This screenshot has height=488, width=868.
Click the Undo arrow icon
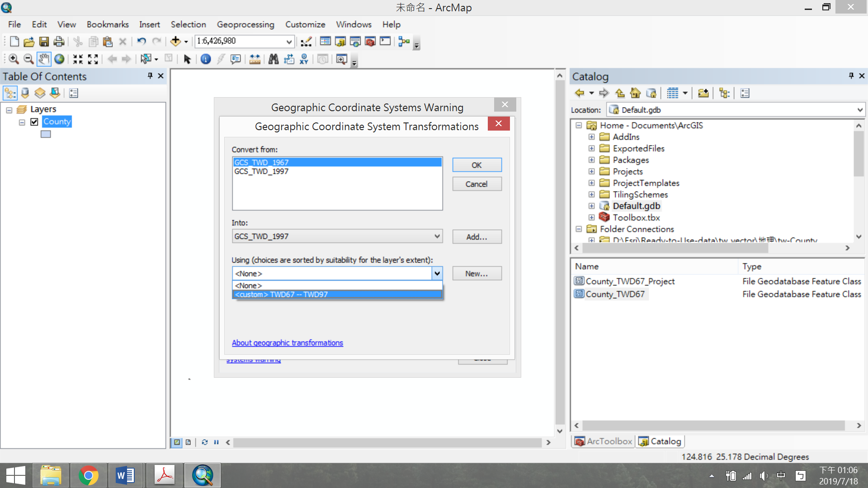point(142,42)
